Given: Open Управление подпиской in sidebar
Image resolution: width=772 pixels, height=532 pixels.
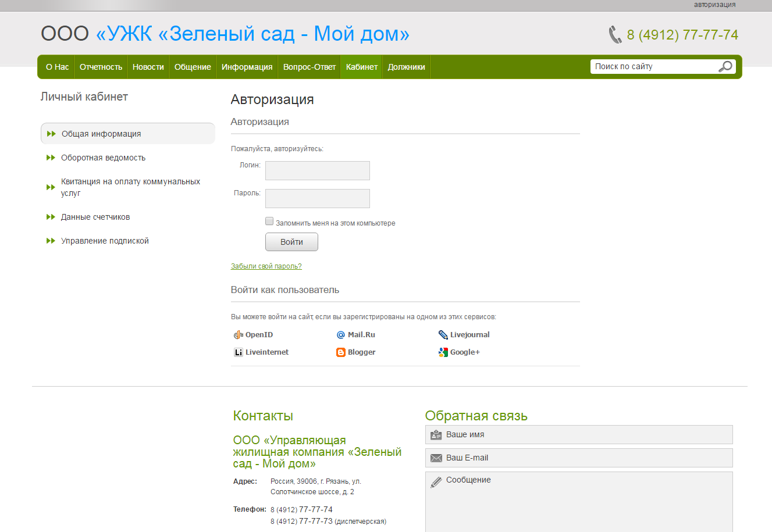Looking at the screenshot, I should (105, 241).
